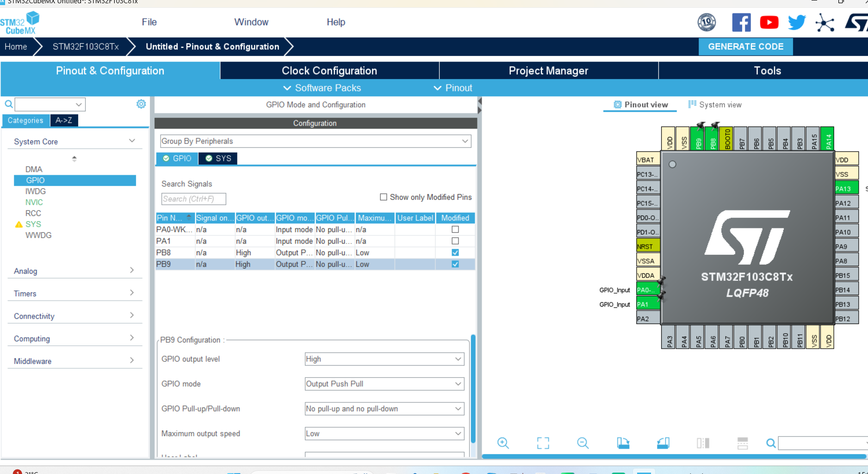
Task: Click the fit-to-screen frame icon
Action: [x=543, y=443]
